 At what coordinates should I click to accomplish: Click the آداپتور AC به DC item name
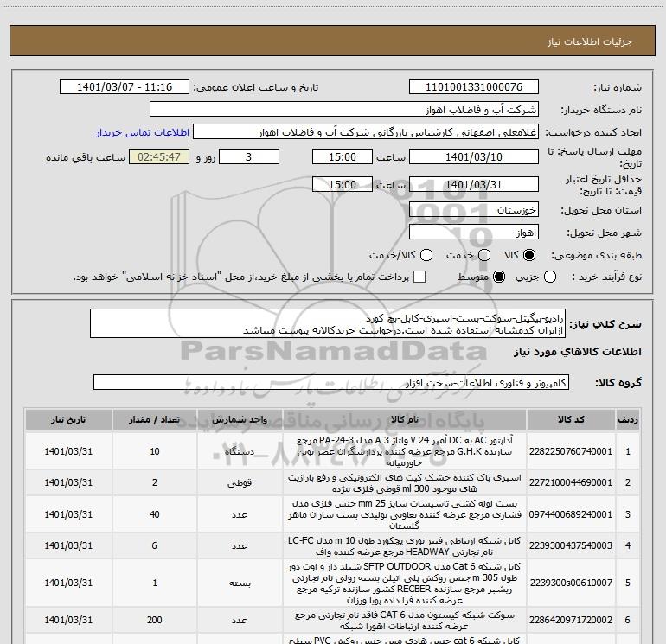[405, 451]
